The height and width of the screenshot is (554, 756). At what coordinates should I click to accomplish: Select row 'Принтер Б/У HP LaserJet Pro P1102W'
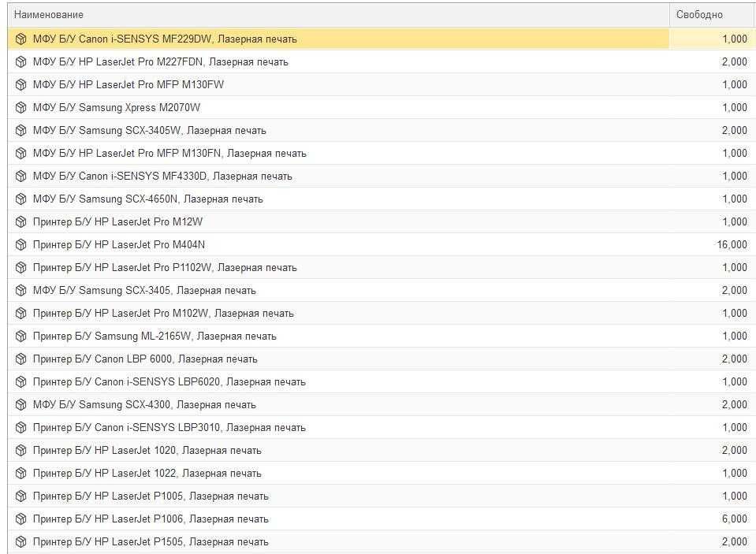coord(382,268)
